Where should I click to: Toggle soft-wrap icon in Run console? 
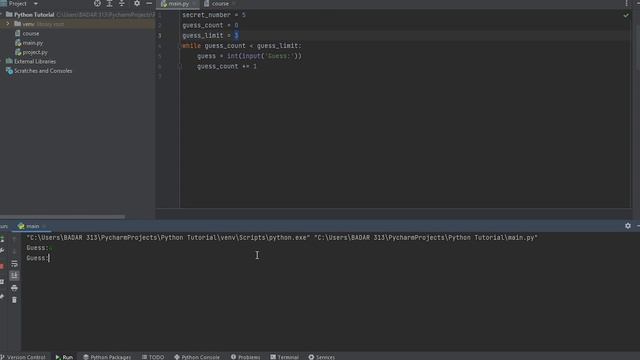point(14,264)
